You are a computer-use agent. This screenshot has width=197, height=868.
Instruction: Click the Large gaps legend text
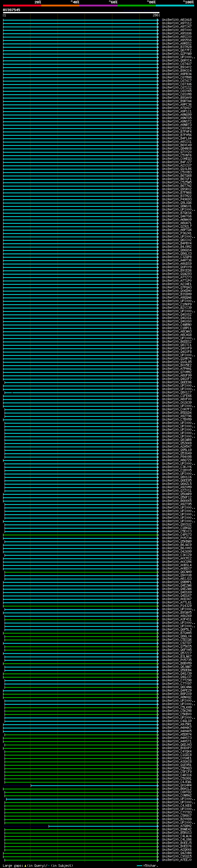pos(38,866)
